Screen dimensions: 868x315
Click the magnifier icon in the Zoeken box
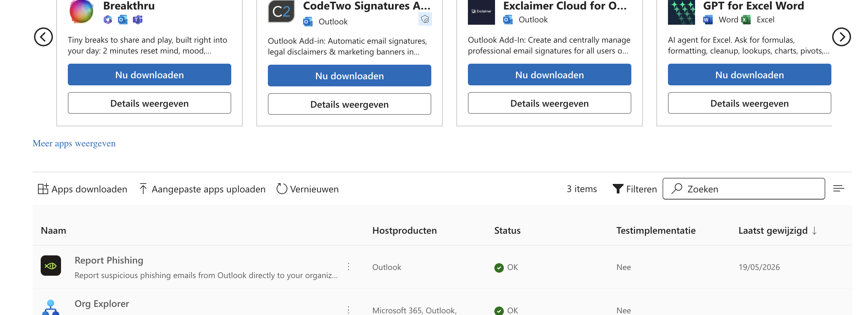click(x=677, y=189)
